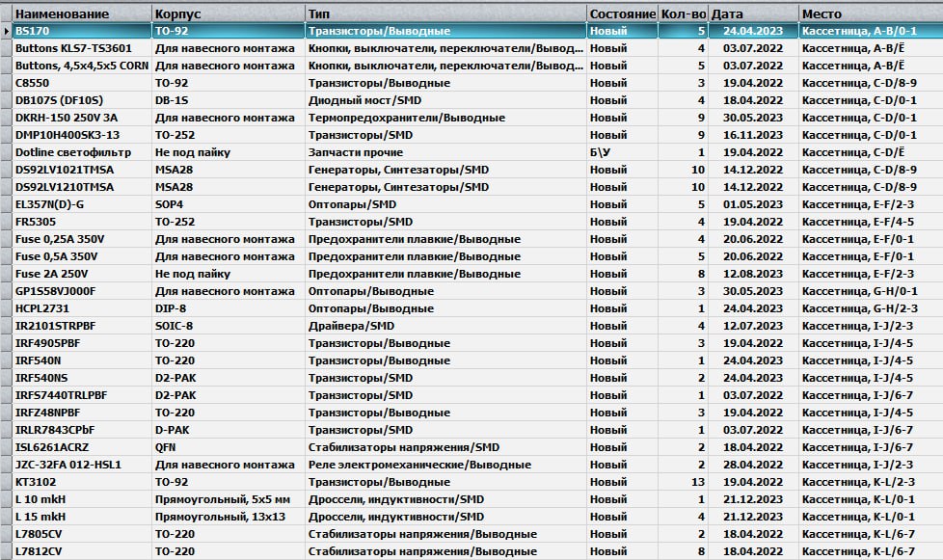Select the DS92LV1210TMSA name cell
Image resolution: width=943 pixels, height=560 pixels.
click(82, 187)
